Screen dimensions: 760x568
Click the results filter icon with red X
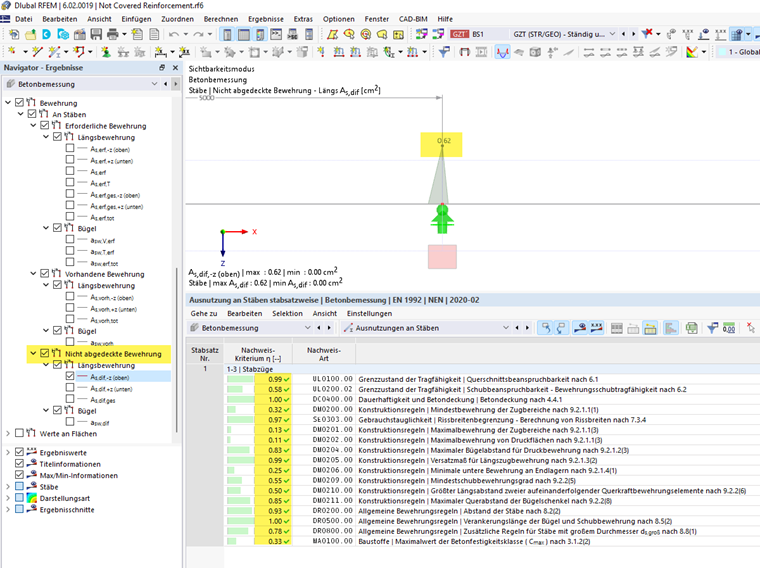[x=647, y=34]
